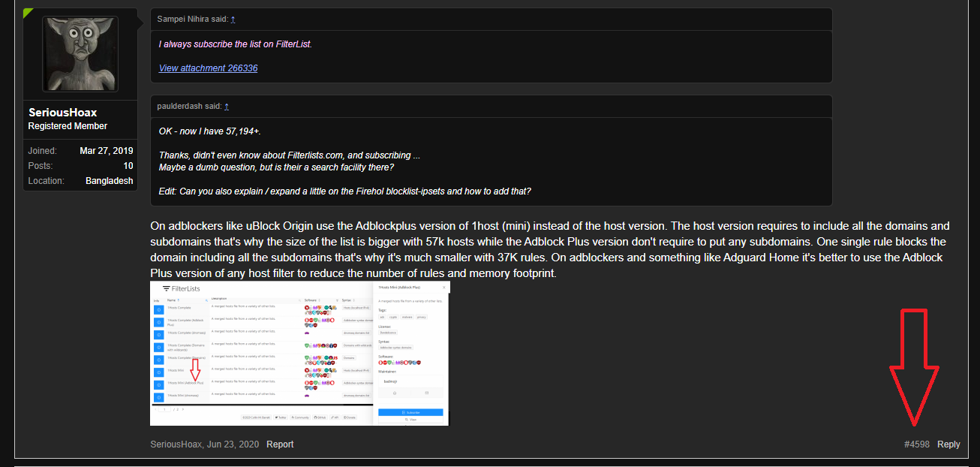Jump to Sampei Nihira's original post arrow
Viewport: 980px width, 467px height.
coord(233,19)
